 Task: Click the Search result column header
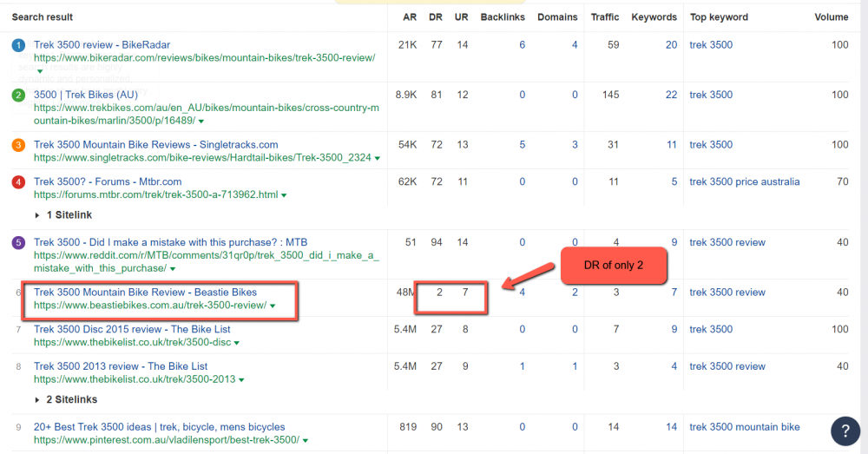pos(42,17)
